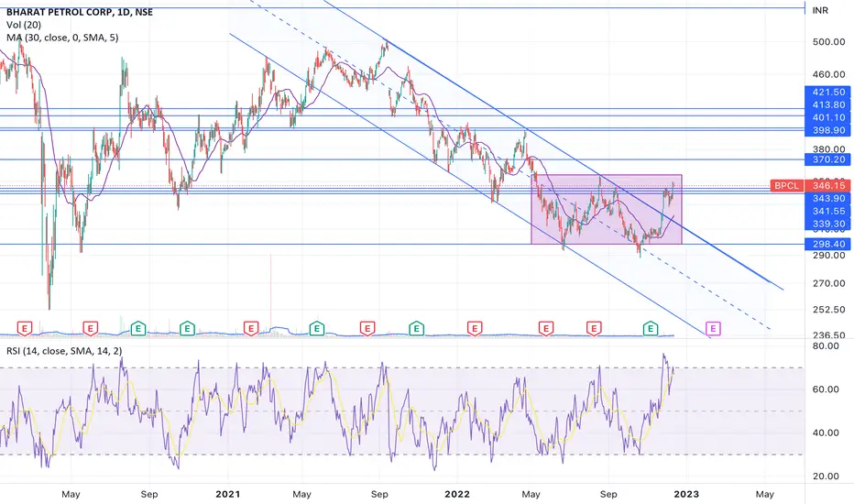Click the 298.40 price line label

coord(828,244)
